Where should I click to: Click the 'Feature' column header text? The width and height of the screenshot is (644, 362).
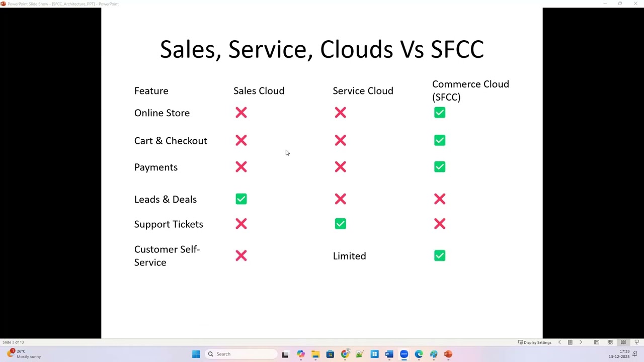point(151,91)
